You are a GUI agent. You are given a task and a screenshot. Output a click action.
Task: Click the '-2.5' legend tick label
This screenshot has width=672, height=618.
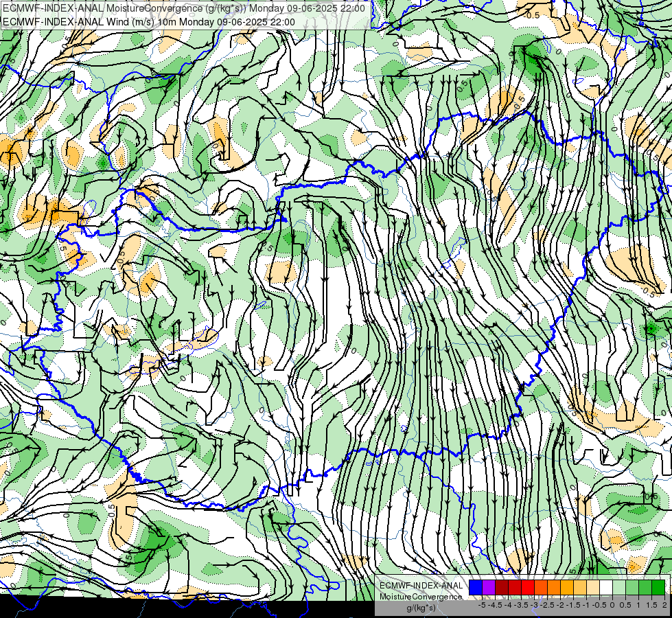tap(547, 605)
